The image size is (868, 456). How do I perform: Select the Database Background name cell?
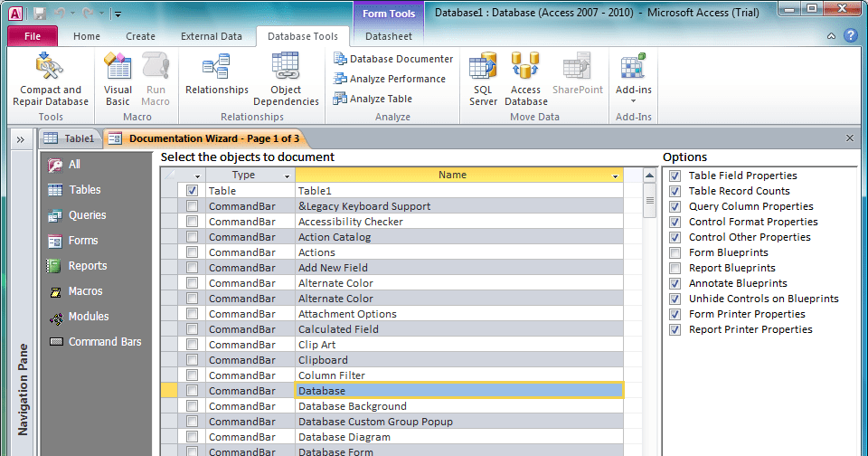pos(459,406)
